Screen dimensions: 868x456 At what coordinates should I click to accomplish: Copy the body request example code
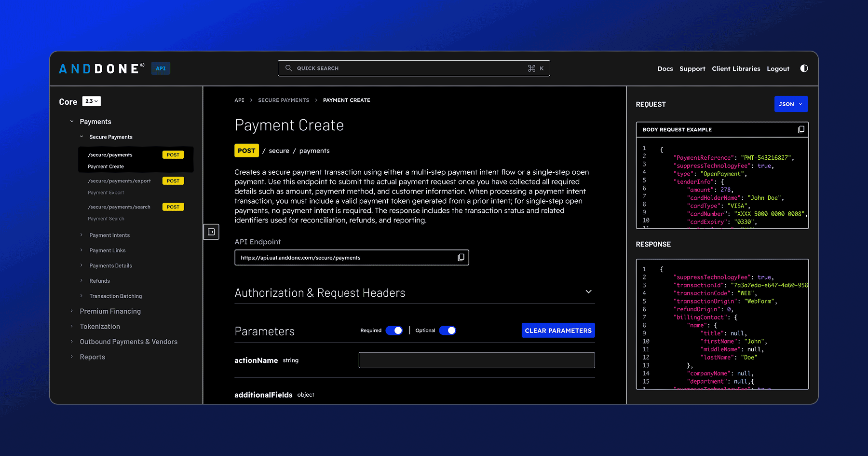(800, 129)
